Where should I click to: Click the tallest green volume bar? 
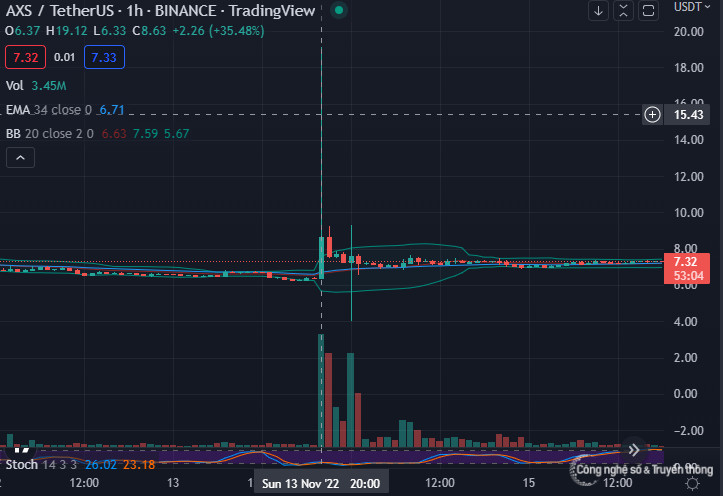[x=321, y=390]
